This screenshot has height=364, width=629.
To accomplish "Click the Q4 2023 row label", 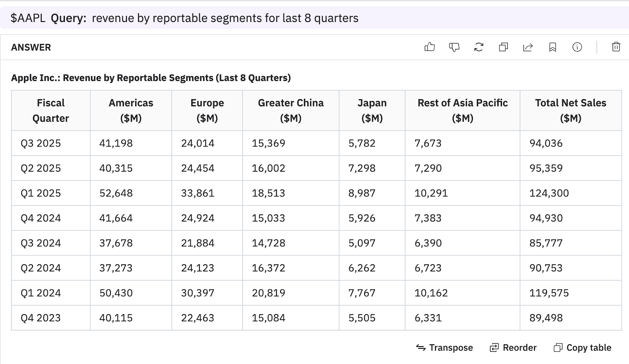I will [41, 318].
